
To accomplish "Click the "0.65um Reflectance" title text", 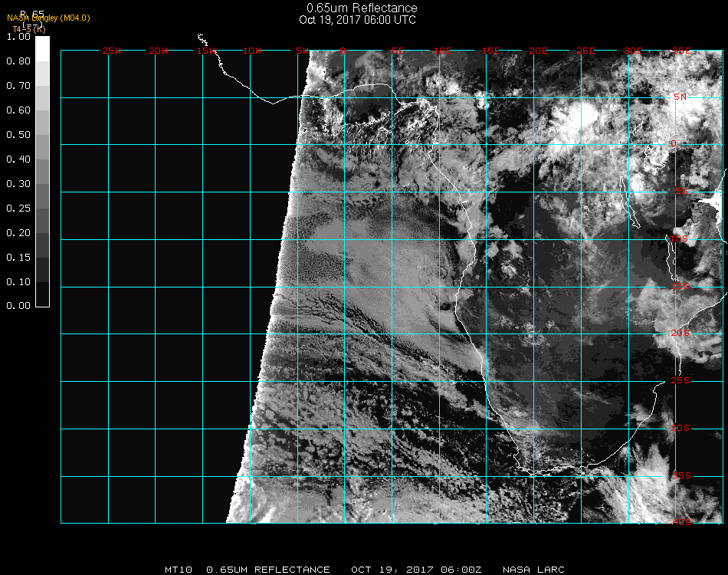I will pyautogui.click(x=362, y=8).
